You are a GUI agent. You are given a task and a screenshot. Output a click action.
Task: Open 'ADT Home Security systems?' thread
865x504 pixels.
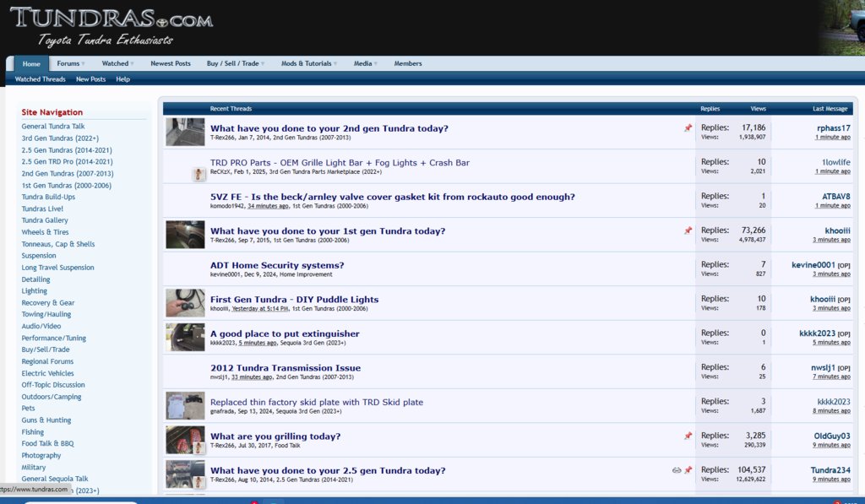click(x=277, y=265)
